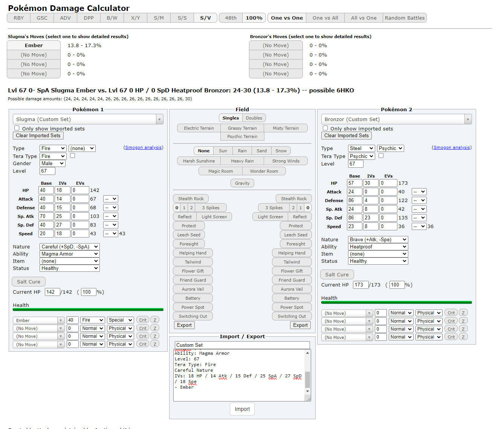Open Slugma's Nature dropdown
Image resolution: width=504 pixels, height=429 pixels.
coord(70,247)
